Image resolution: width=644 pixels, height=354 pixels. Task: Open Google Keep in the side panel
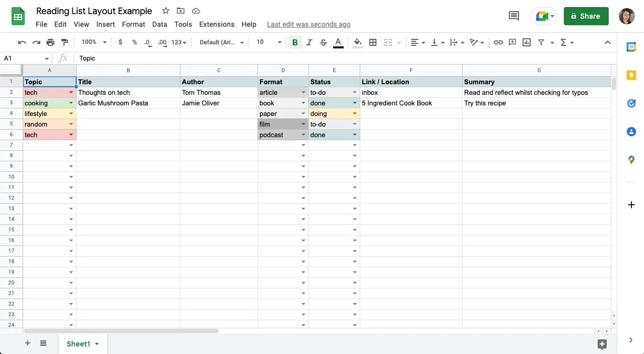[631, 75]
